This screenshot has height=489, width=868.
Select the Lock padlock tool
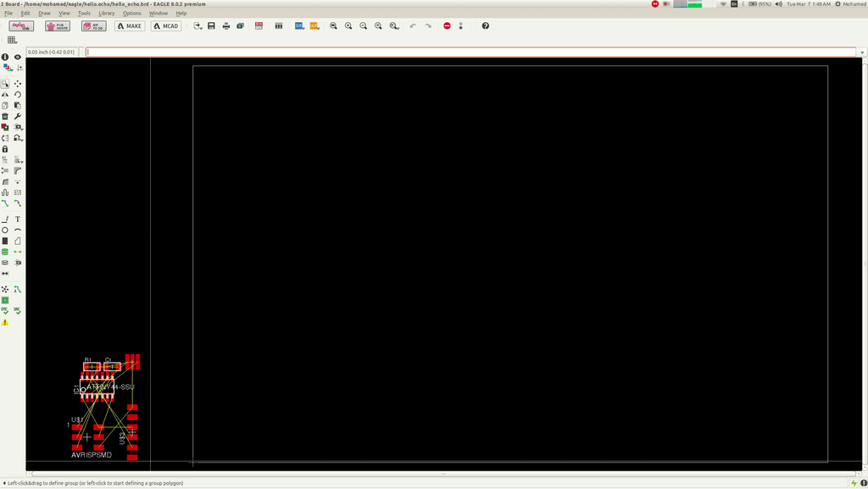(5, 149)
